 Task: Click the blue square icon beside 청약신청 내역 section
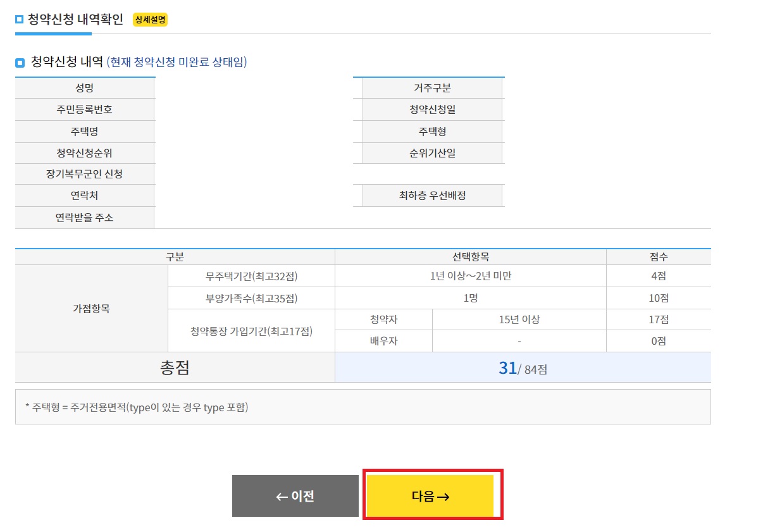[19, 62]
